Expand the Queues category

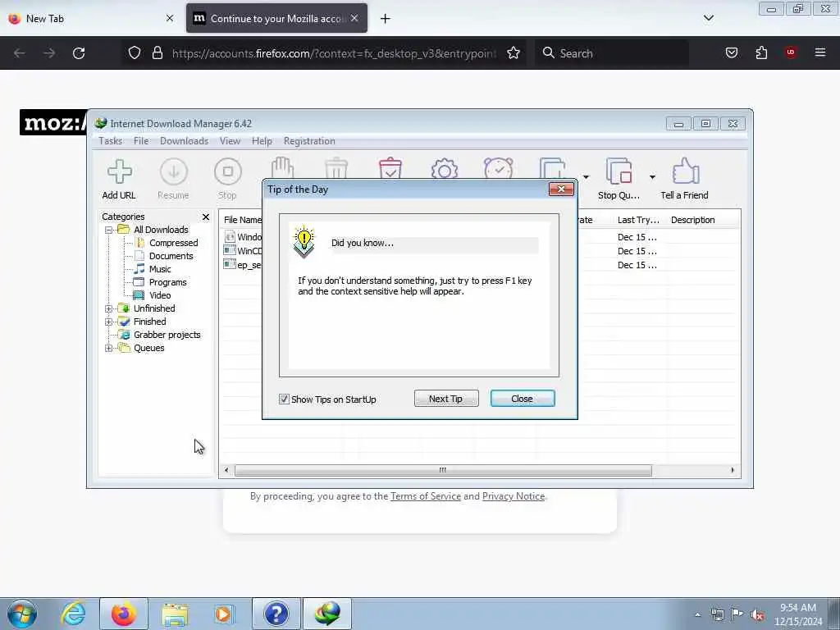109,348
